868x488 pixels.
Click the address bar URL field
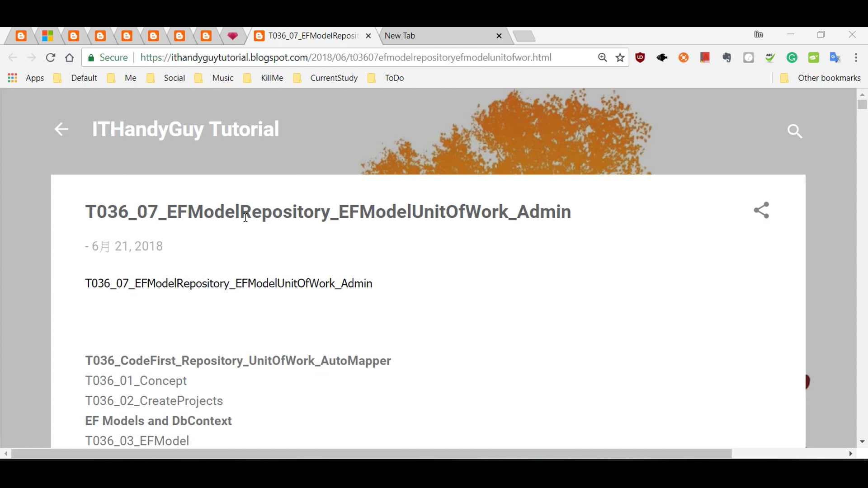click(x=344, y=57)
